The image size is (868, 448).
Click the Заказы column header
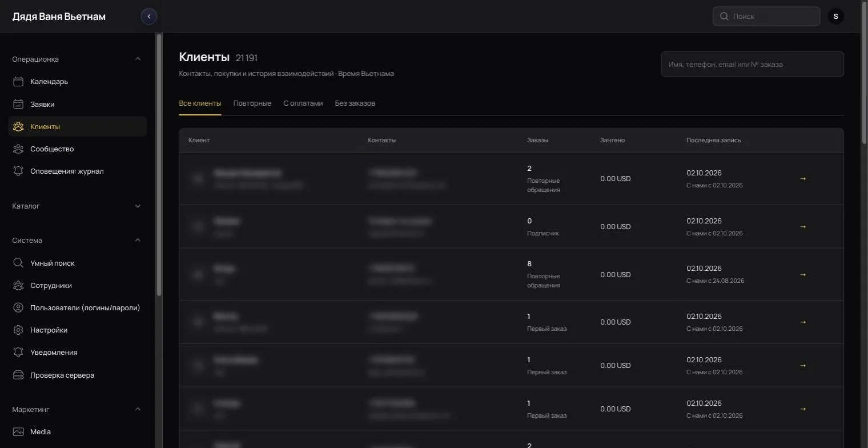(538, 140)
